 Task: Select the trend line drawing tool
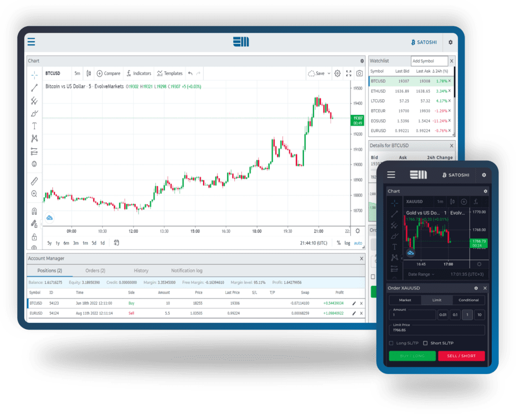pos(34,88)
